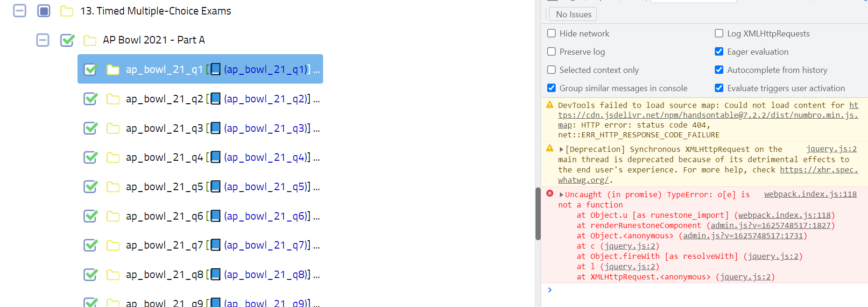Click the book icon beside ap_bowl_21_q2
Screen dimensions: 868x307
click(215, 99)
